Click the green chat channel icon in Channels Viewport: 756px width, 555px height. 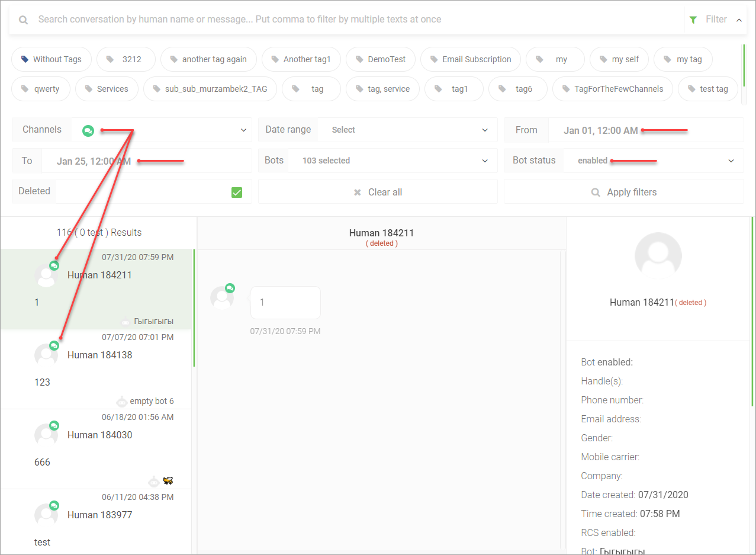click(88, 130)
